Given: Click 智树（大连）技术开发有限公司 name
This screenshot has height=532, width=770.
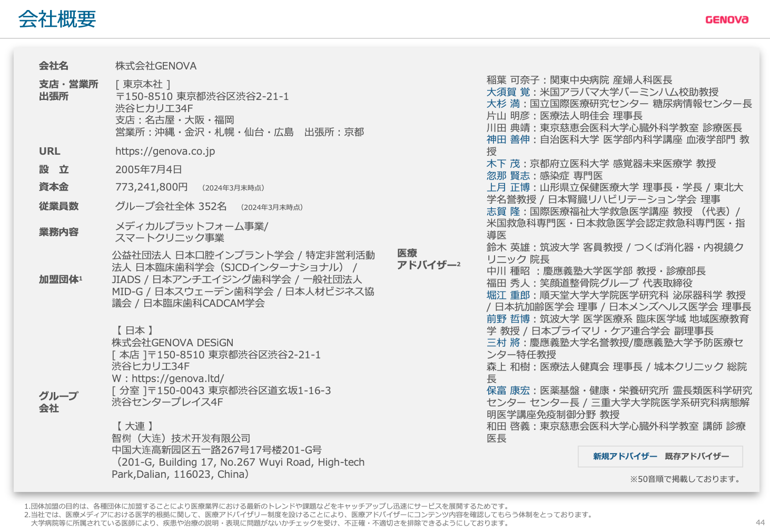Looking at the screenshot, I should click(x=181, y=438).
